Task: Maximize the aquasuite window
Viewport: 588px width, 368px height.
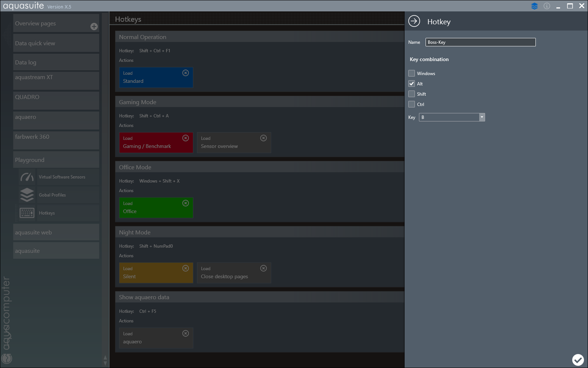Action: pos(570,6)
